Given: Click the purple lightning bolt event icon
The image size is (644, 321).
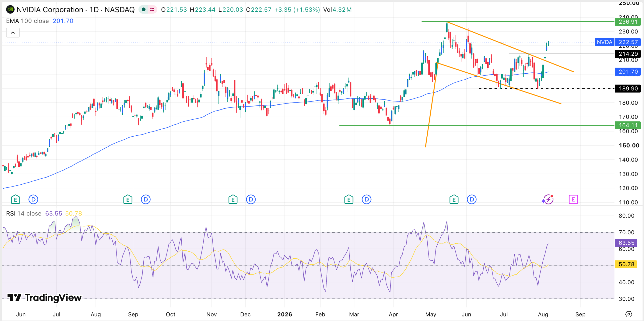Looking at the screenshot, I should click(x=548, y=199).
